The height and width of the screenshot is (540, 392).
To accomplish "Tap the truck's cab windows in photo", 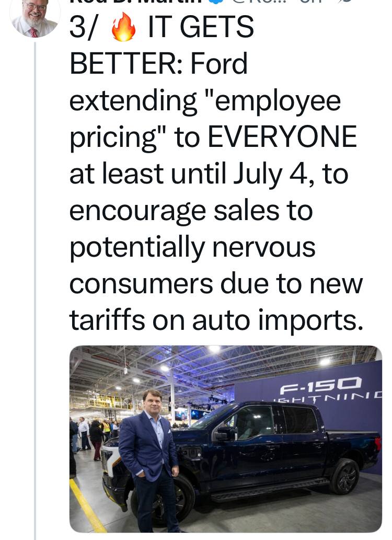I will tap(273, 422).
